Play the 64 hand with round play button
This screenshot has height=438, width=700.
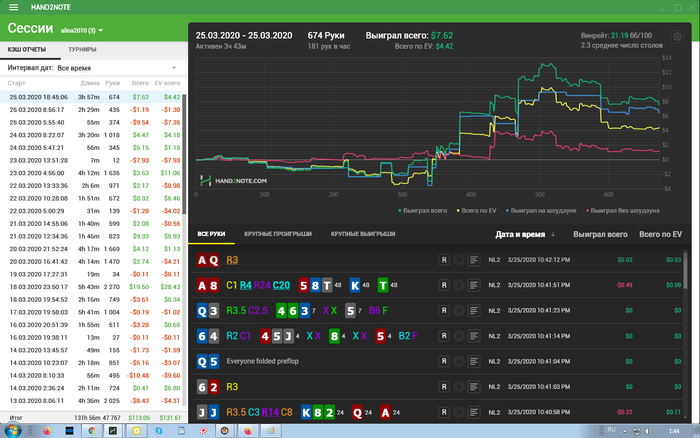[459, 336]
